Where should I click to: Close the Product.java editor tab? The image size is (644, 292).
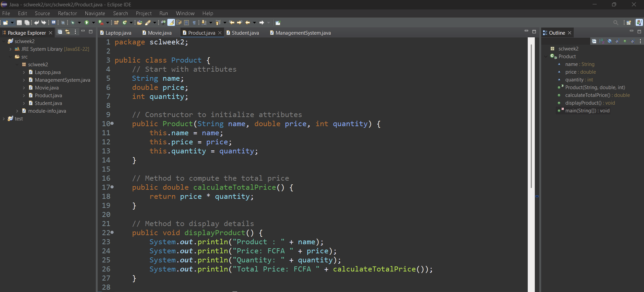click(x=220, y=33)
